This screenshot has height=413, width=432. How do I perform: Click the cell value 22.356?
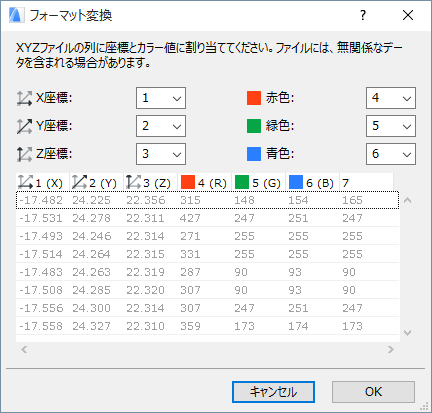tap(146, 200)
